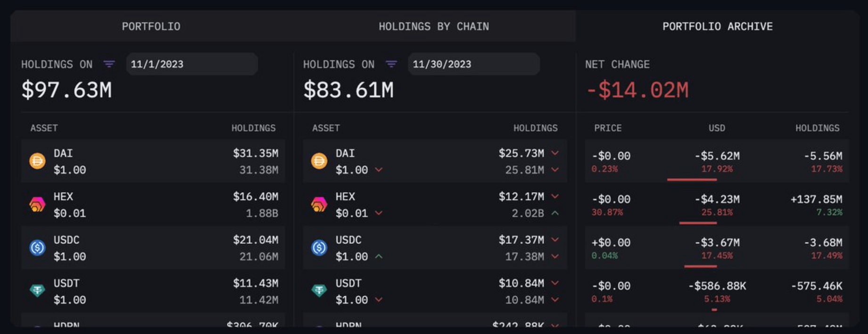Viewport: 868px width, 334px height.
Task: Open the filter icon beside left Holdings On
Action: [109, 64]
